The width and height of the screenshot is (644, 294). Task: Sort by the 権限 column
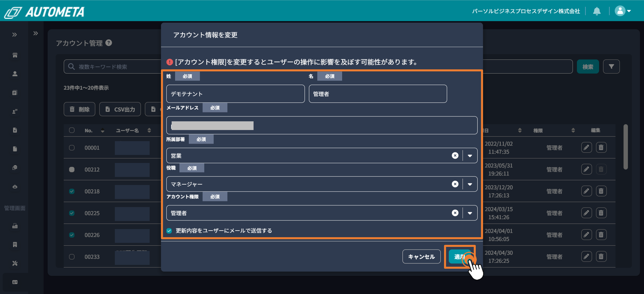click(573, 130)
